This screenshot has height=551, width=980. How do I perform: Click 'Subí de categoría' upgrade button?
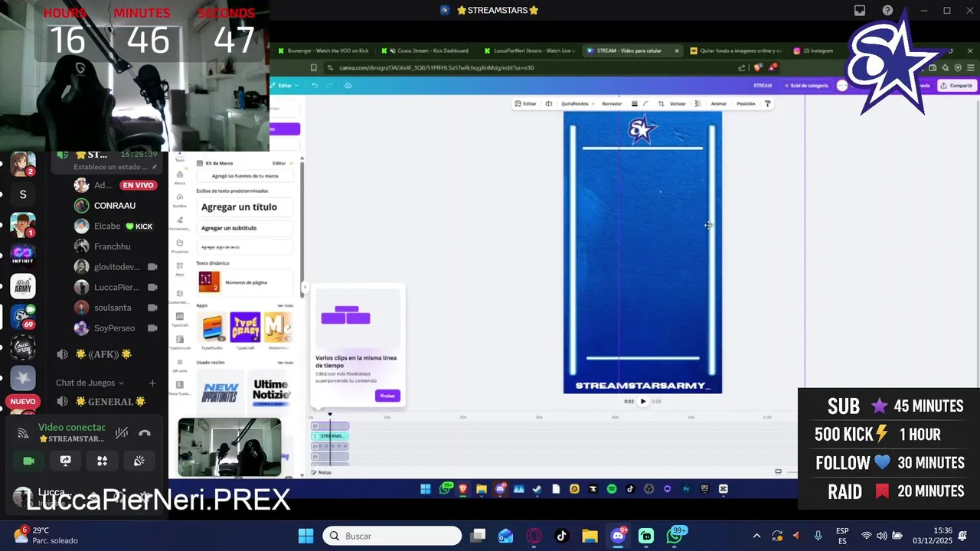coord(805,86)
